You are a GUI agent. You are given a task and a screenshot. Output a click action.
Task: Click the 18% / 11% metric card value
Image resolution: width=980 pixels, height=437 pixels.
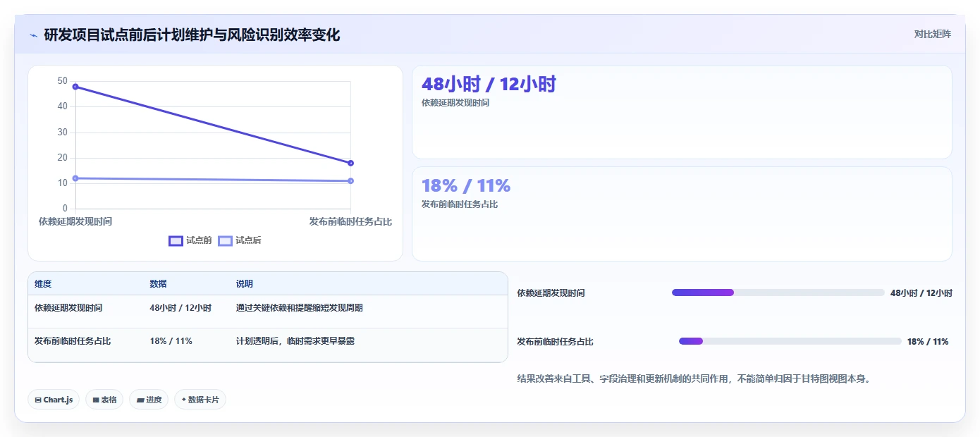click(465, 185)
